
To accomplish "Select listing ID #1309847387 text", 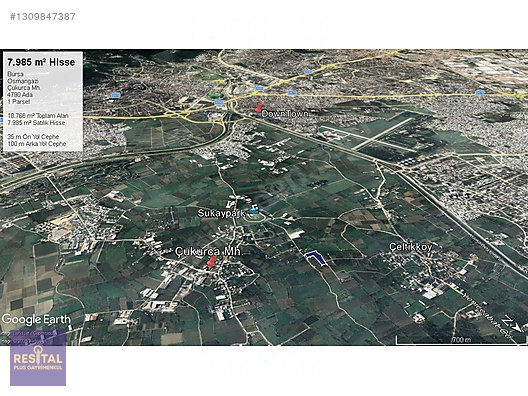I will pos(43,16).
